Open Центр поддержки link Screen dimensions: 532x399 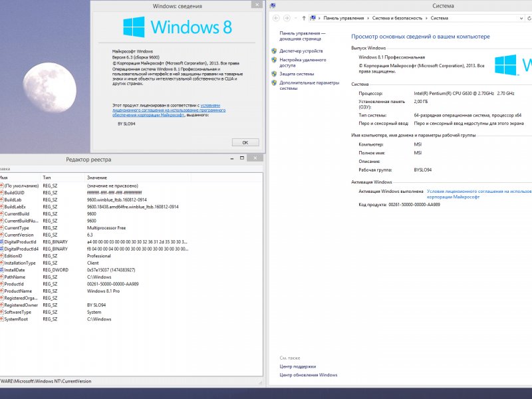pyautogui.click(x=297, y=366)
